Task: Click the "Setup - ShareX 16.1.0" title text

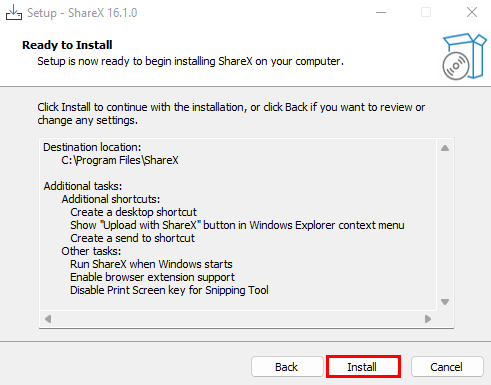Action: coord(82,13)
